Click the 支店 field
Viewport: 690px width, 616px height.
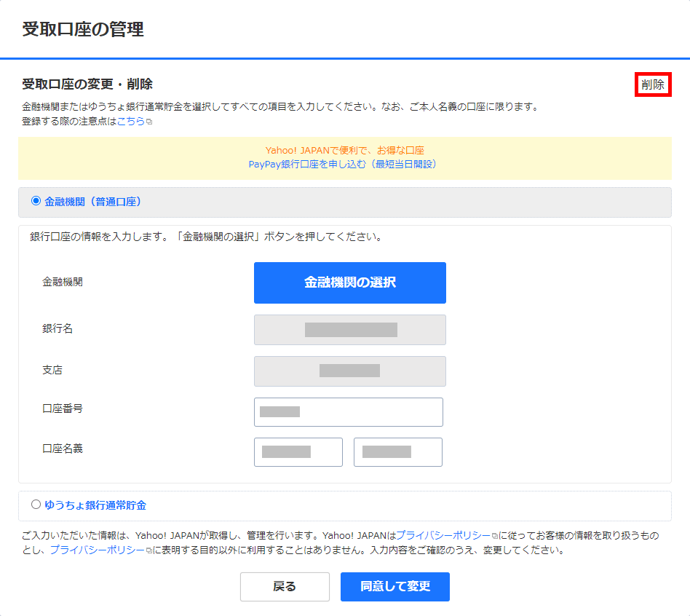pyautogui.click(x=350, y=371)
